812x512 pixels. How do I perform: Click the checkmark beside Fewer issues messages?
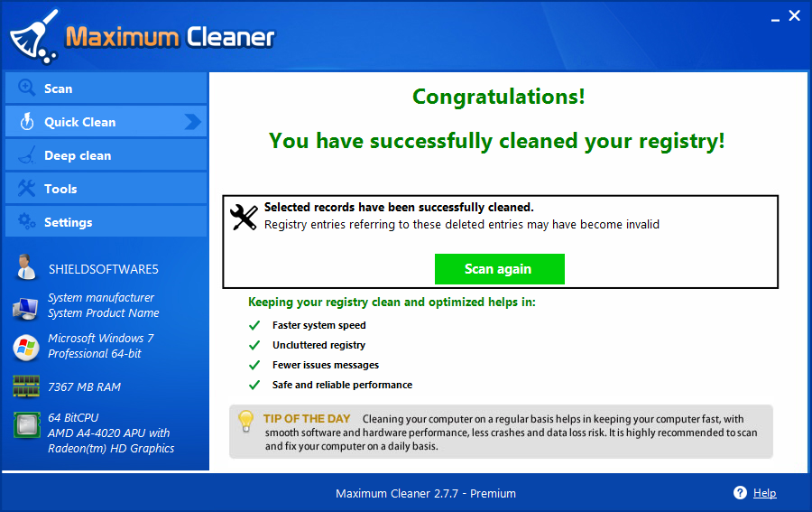(x=254, y=365)
